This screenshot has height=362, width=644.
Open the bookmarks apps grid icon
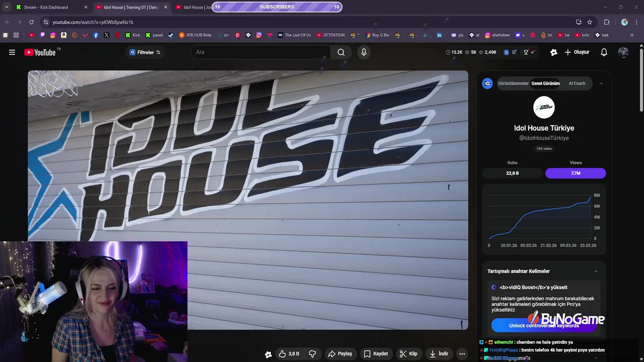pos(16,35)
